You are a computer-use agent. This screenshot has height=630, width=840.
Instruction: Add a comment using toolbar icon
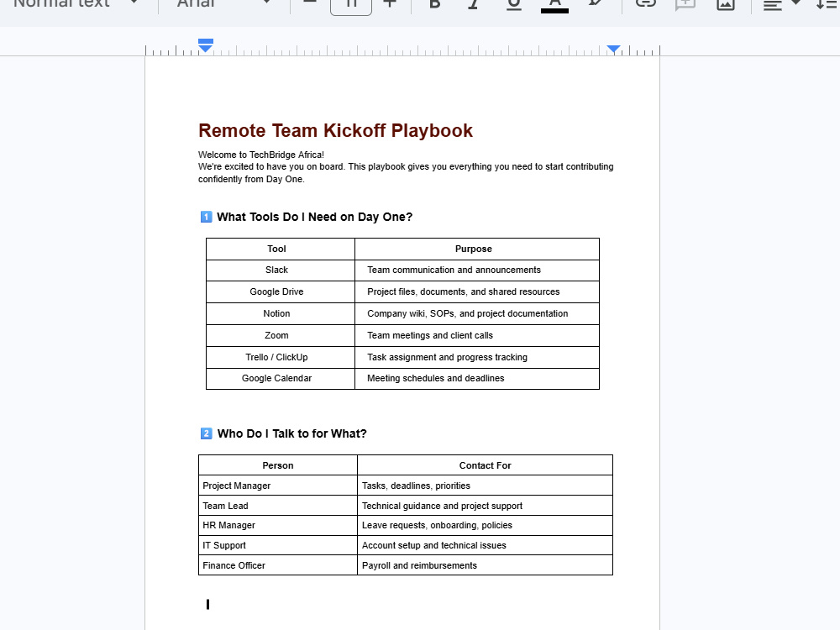(x=685, y=4)
